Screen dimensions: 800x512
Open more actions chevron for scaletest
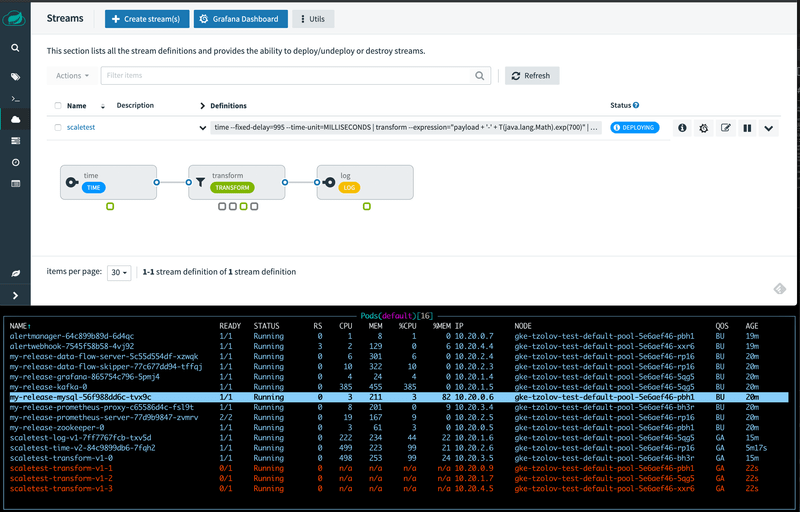pos(768,128)
